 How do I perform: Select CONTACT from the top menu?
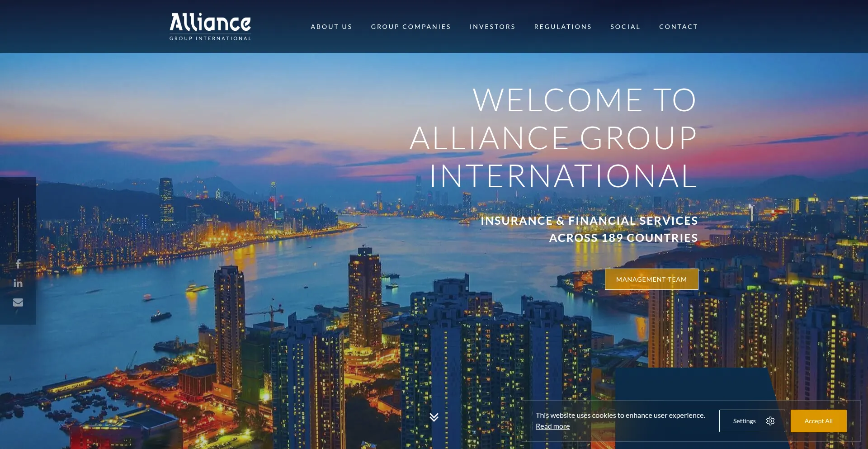coord(678,26)
